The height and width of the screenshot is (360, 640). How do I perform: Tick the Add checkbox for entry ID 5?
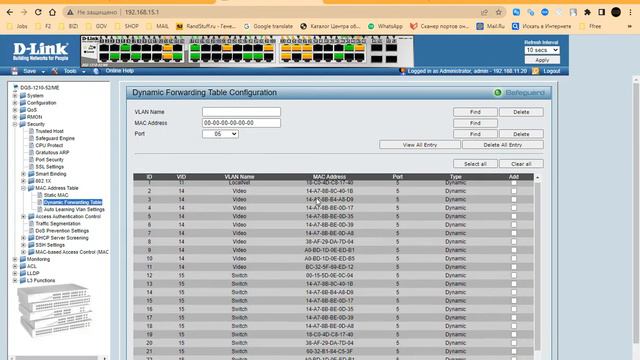pyautogui.click(x=514, y=216)
